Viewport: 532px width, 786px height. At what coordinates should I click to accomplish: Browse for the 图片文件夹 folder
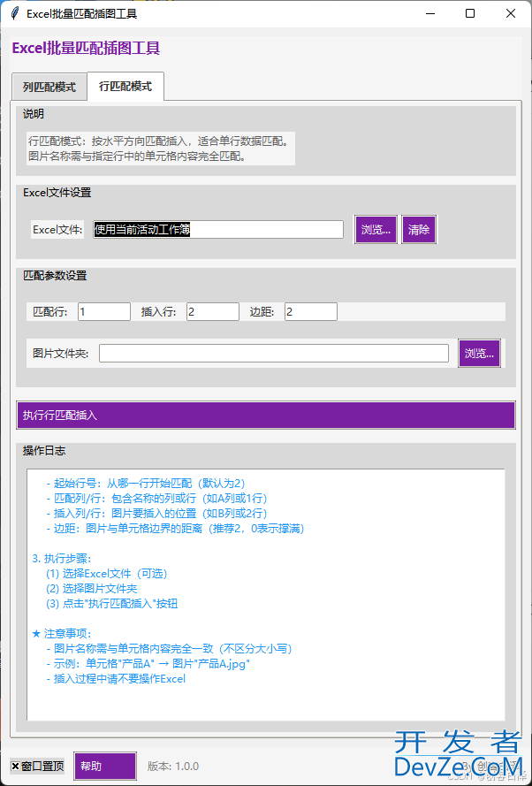pyautogui.click(x=479, y=354)
